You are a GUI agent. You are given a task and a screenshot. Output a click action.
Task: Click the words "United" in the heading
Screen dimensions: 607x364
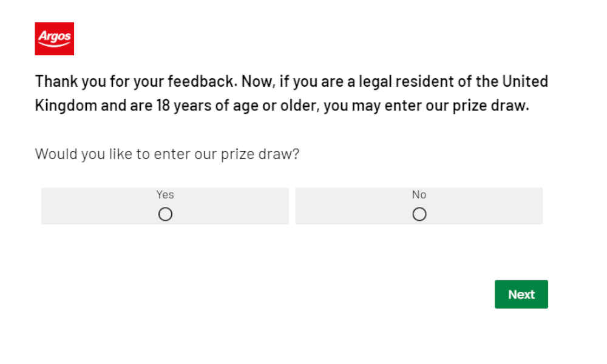pos(525,82)
